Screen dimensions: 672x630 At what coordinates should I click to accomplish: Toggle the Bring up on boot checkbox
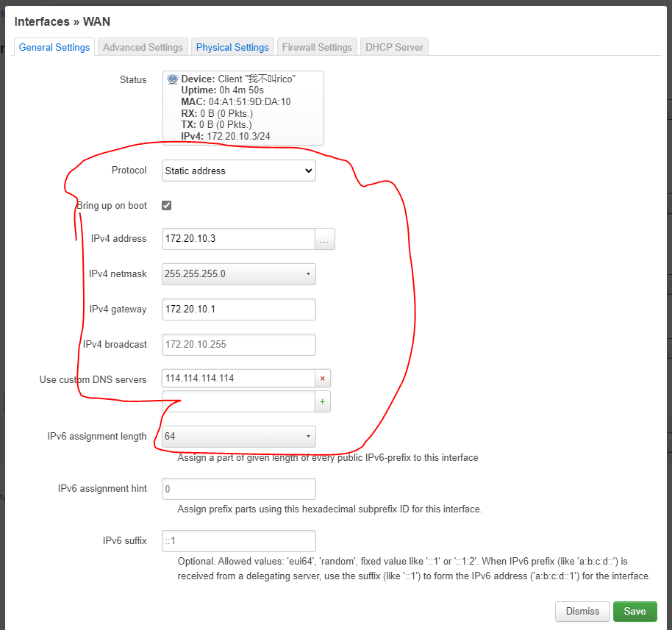(167, 205)
